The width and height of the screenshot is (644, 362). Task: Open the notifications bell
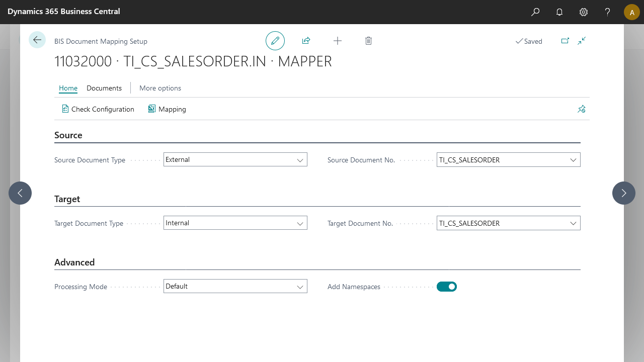click(559, 12)
